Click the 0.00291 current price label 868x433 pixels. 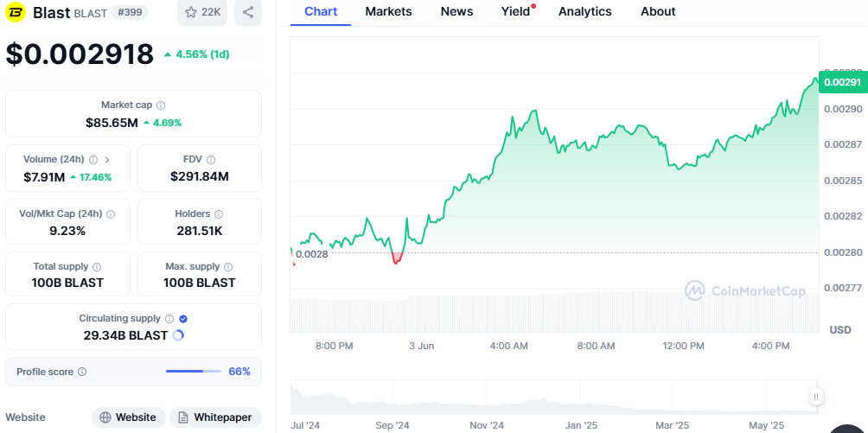click(843, 82)
